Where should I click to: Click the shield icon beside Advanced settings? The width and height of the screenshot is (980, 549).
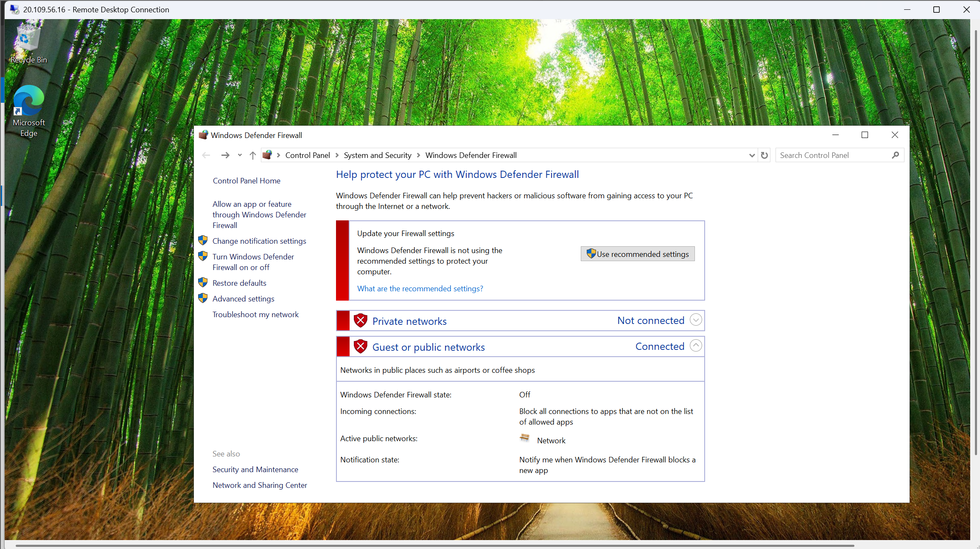(203, 298)
